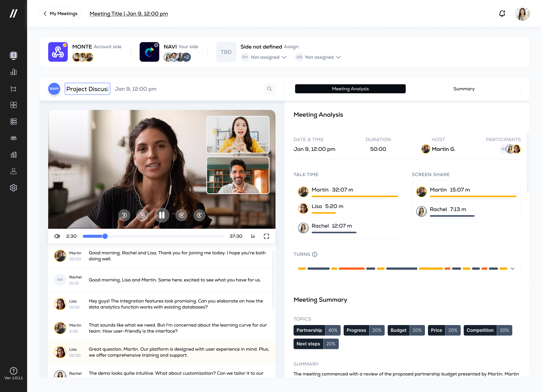The height and width of the screenshot is (392, 542).
Task: Click the help question mark icon
Action: pyautogui.click(x=13, y=371)
